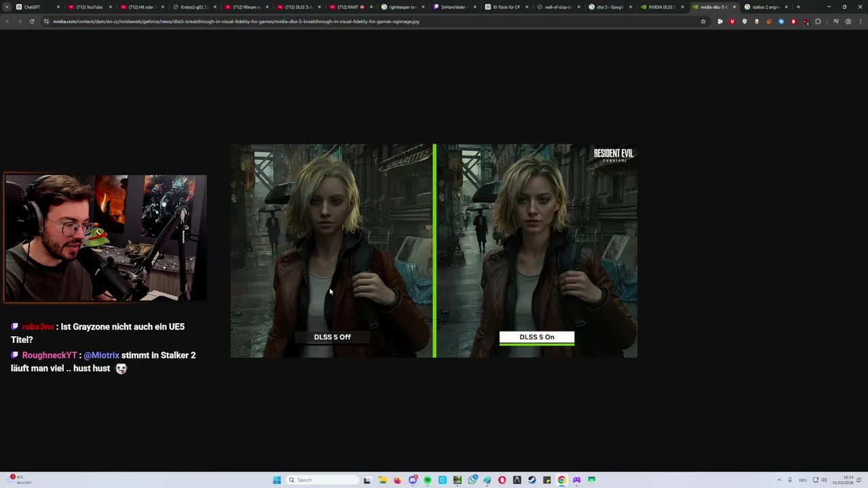Open the volume tray control

[824, 480]
